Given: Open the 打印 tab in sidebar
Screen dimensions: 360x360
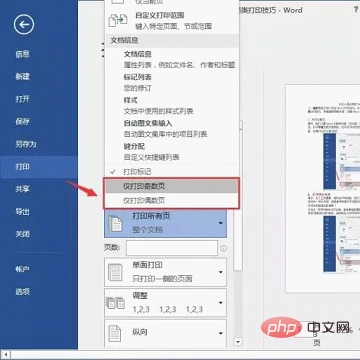Looking at the screenshot, I should 39,167.
